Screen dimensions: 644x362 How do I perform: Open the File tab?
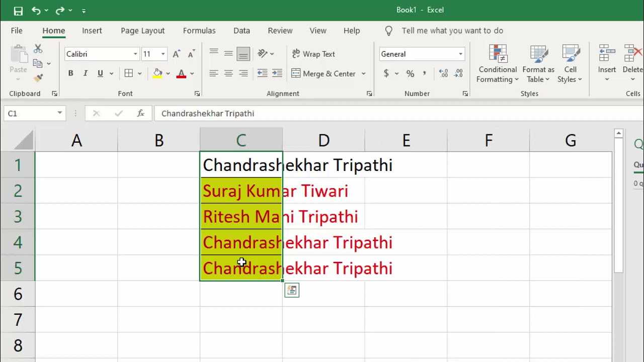pyautogui.click(x=17, y=31)
